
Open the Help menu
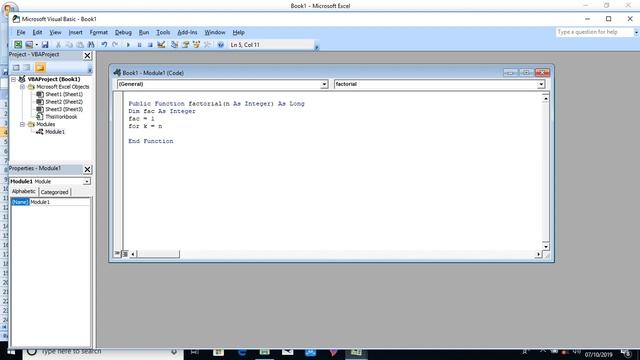tap(238, 32)
